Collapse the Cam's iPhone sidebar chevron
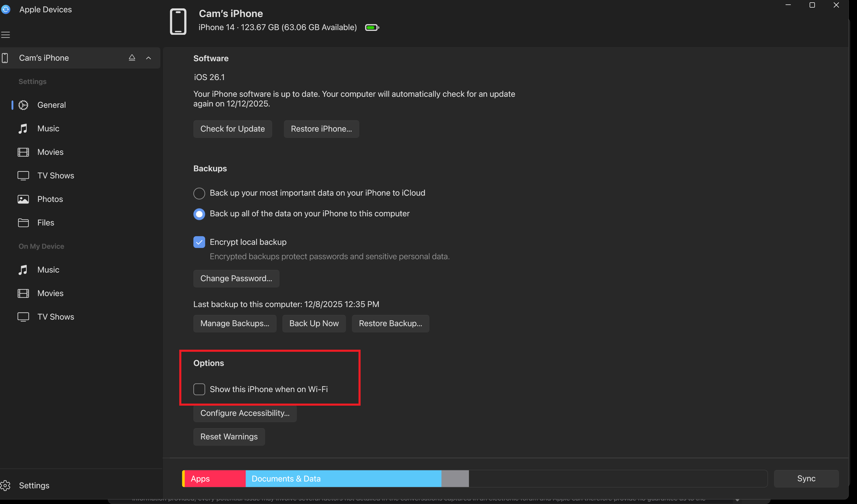 coord(149,58)
